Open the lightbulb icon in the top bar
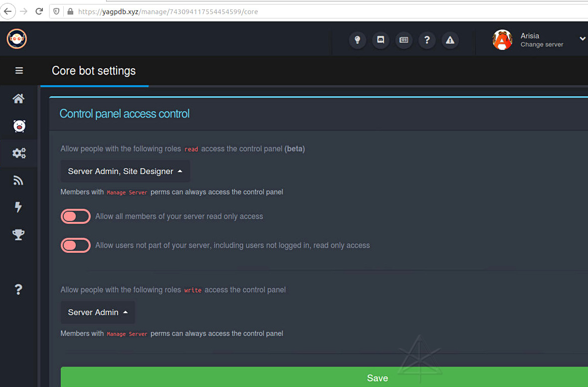Viewport: 588px width, 387px height. point(357,40)
